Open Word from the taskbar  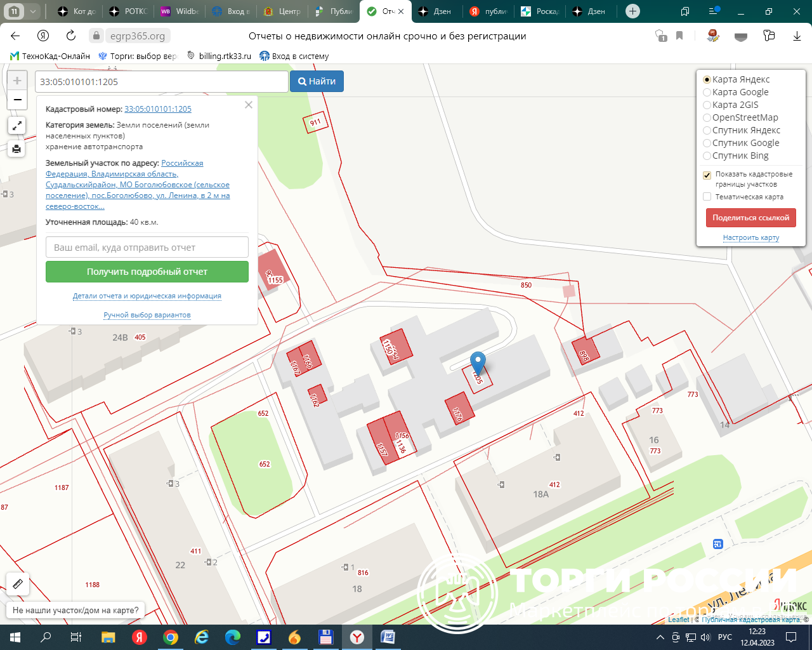[388, 637]
